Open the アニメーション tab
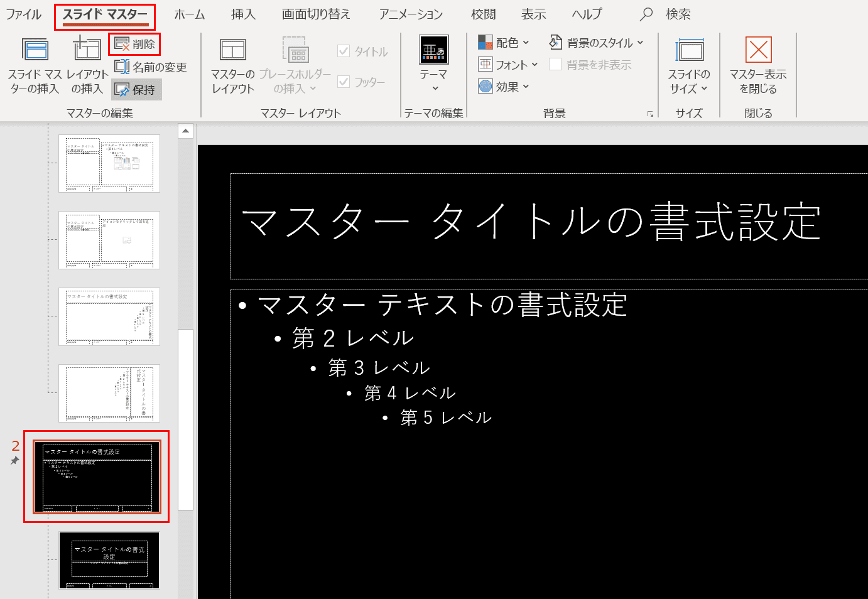Image resolution: width=868 pixels, height=599 pixels. 411,14
